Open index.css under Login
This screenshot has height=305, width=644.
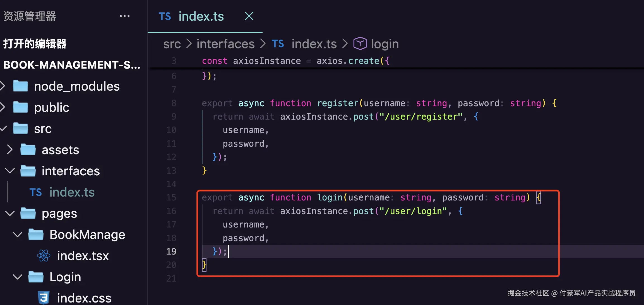[x=84, y=298]
